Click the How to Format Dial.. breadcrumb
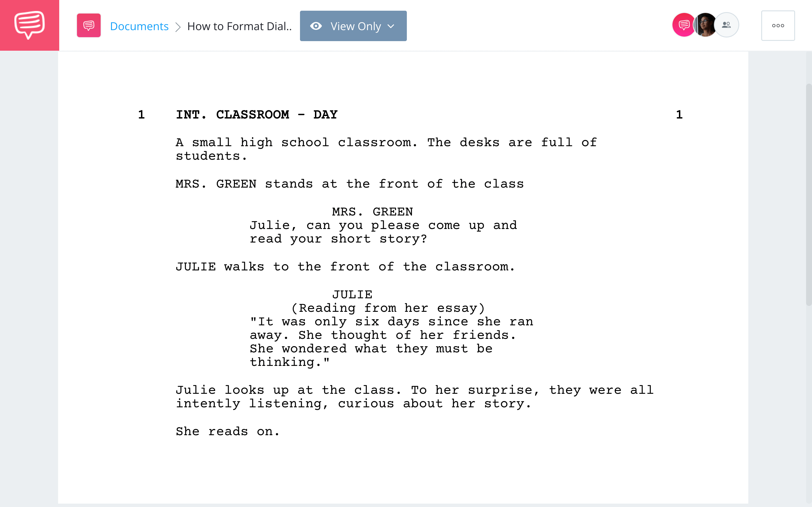Screen dimensions: 812x507 (239, 25)
